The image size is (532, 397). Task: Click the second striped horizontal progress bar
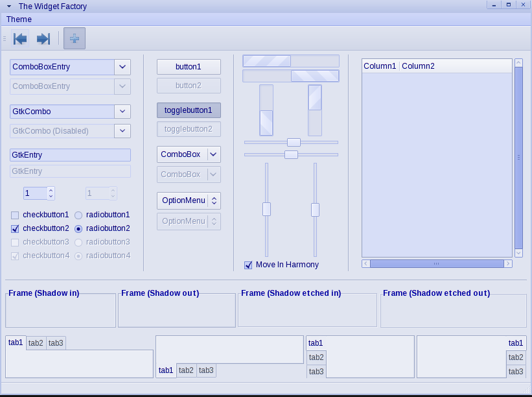[291, 76]
